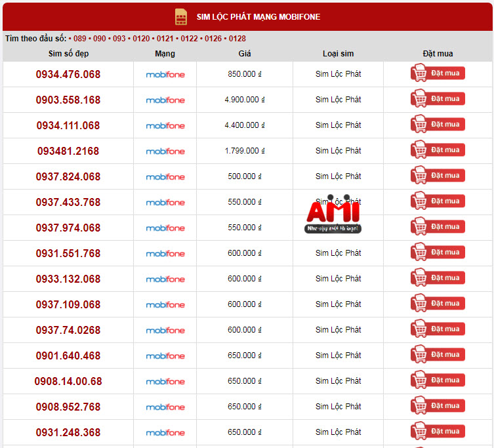Open number 0901.640.468
The width and height of the screenshot is (494, 448).
pos(68,356)
